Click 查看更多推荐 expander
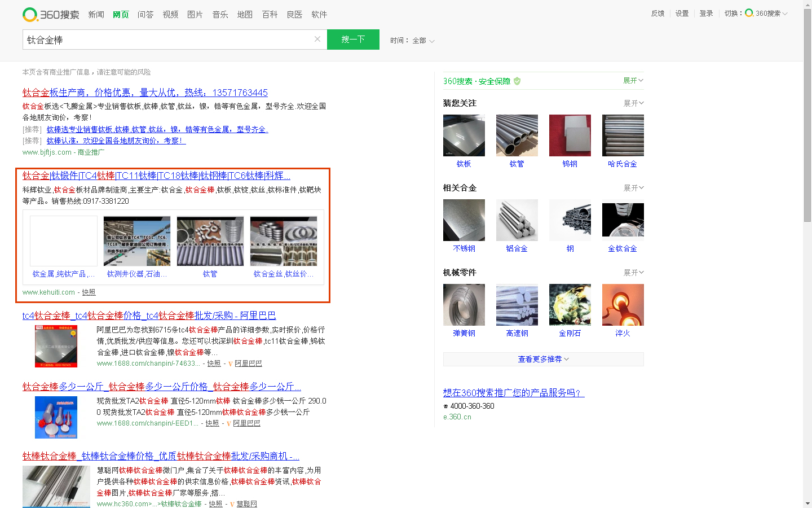Image resolution: width=812 pixels, height=508 pixels. tap(544, 359)
